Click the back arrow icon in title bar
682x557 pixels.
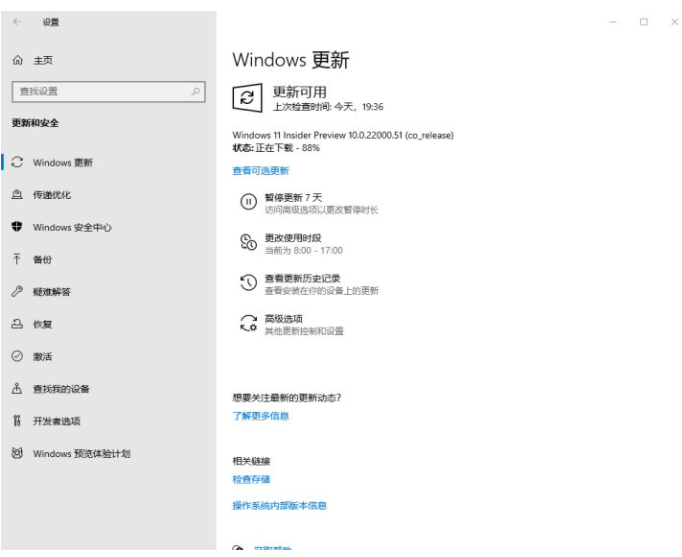17,21
